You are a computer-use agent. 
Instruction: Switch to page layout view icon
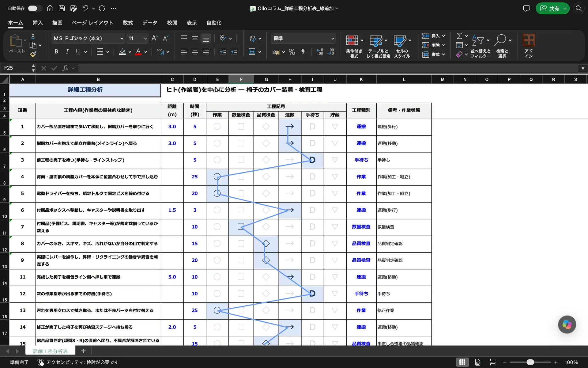pos(477,362)
